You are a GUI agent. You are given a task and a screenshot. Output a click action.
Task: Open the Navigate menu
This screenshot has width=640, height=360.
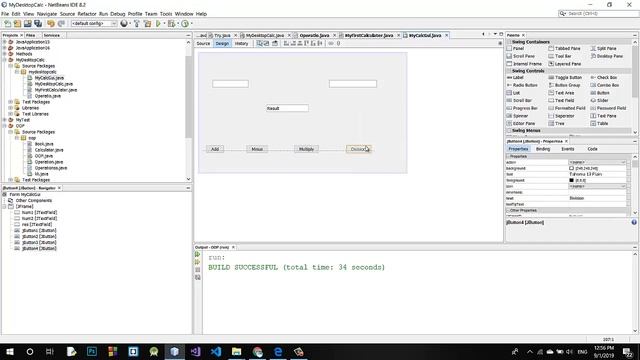47,14
